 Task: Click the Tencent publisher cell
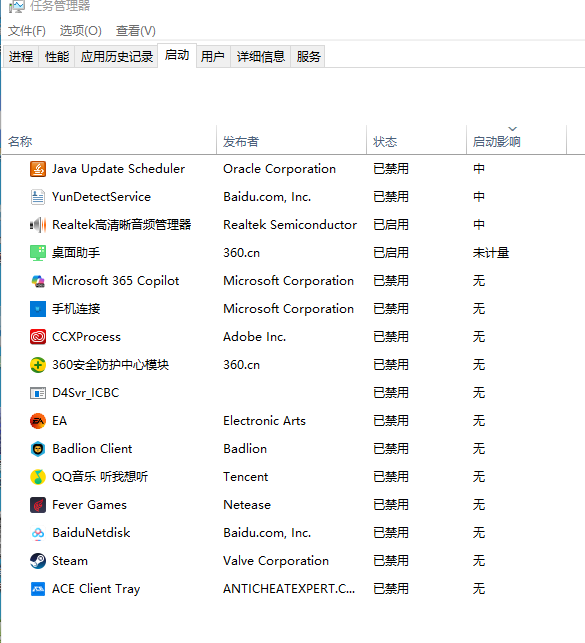[246, 477]
